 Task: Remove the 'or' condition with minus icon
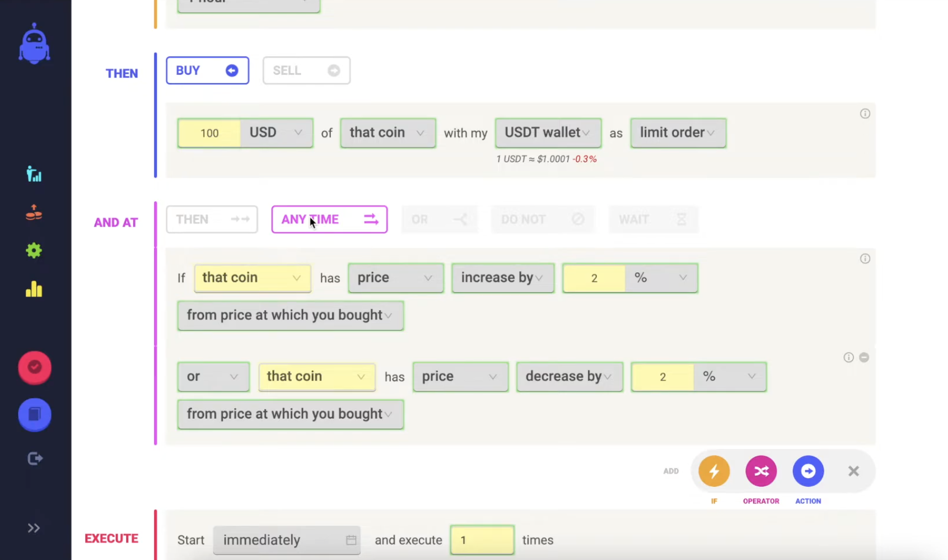pos(864,358)
